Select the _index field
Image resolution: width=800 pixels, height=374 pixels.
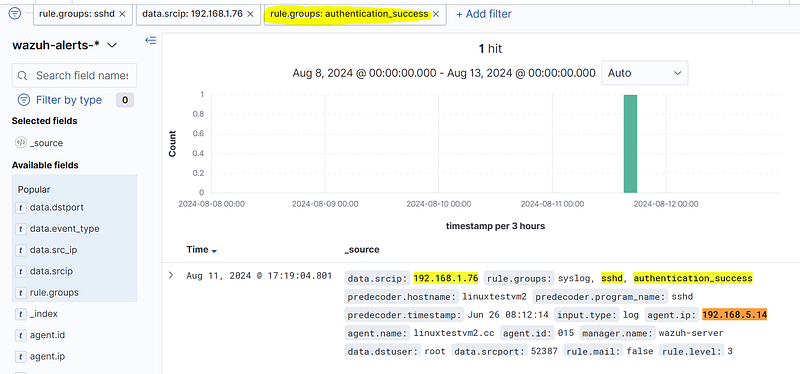[x=43, y=314]
